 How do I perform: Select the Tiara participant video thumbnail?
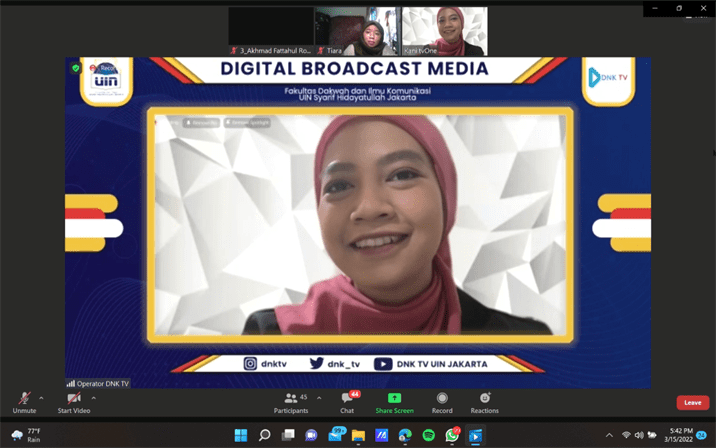tap(357, 31)
